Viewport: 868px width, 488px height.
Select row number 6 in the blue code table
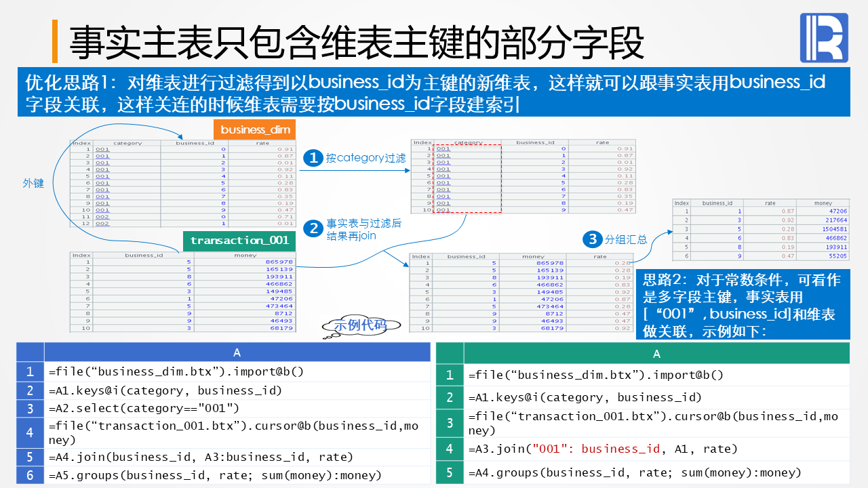(31, 475)
